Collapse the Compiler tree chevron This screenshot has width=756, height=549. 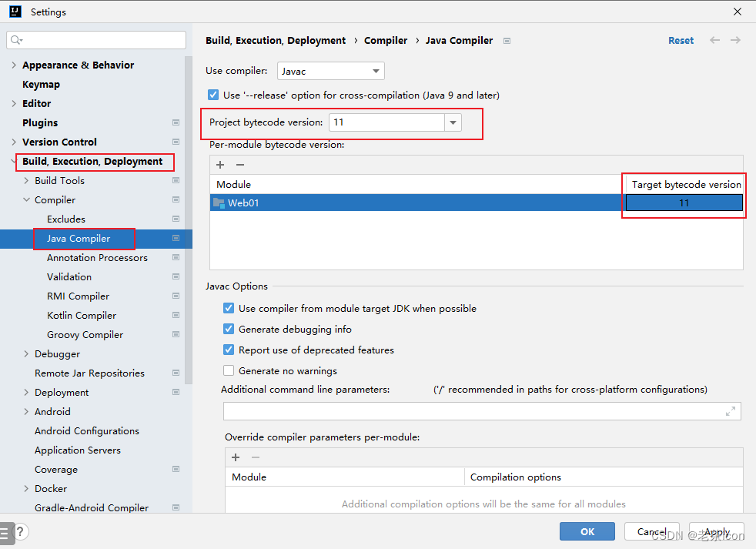pyautogui.click(x=26, y=199)
